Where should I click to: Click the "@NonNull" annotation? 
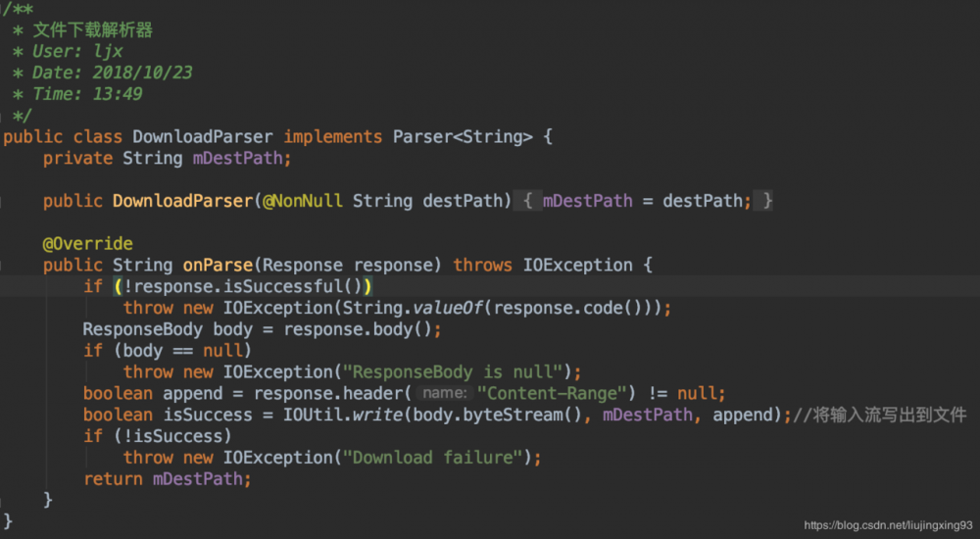pos(303,201)
